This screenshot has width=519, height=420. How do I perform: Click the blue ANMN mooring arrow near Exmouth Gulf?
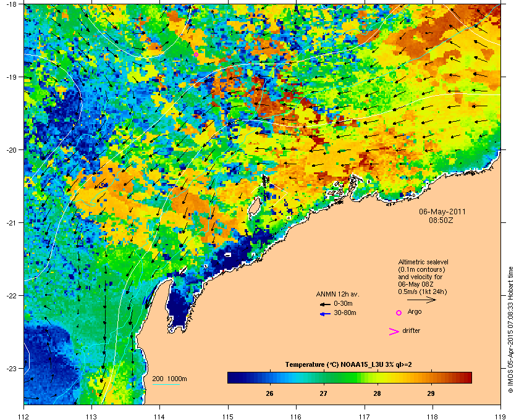tap(150, 297)
